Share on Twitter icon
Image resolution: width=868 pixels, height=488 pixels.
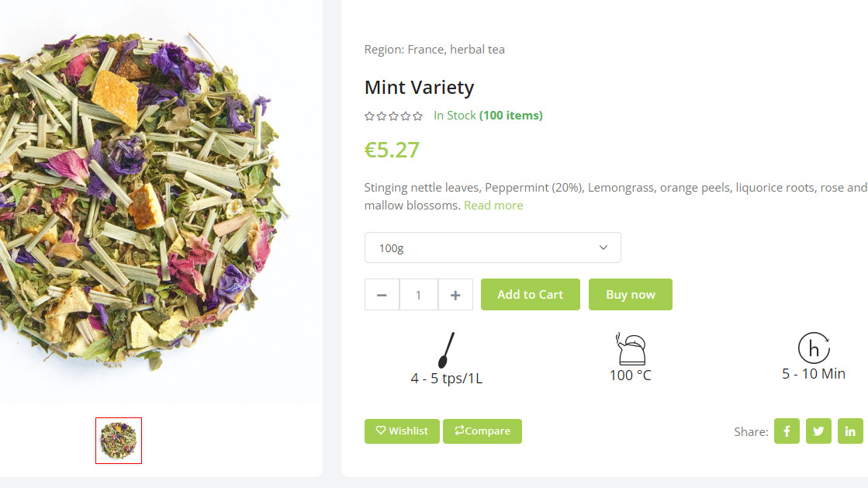[818, 431]
